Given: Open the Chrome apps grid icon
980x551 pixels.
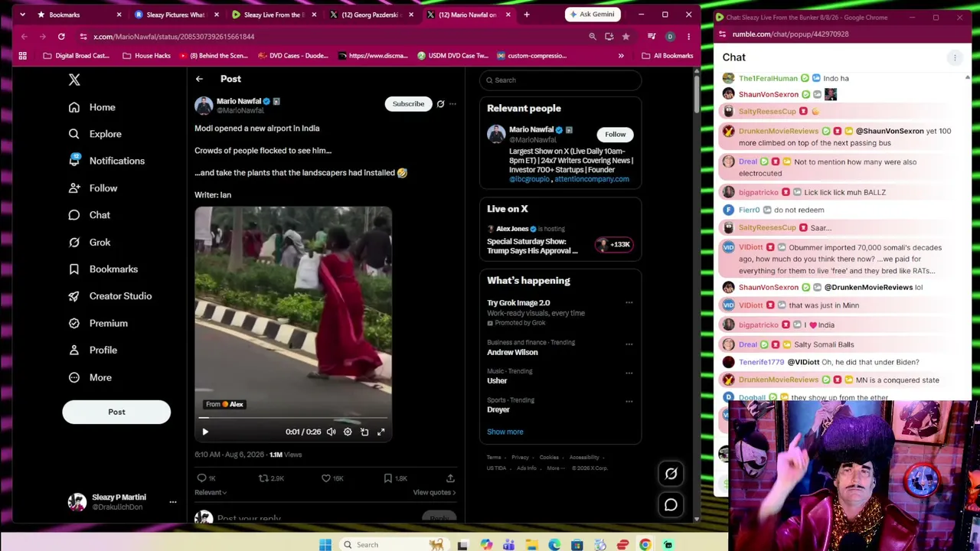Looking at the screenshot, I should [22, 55].
